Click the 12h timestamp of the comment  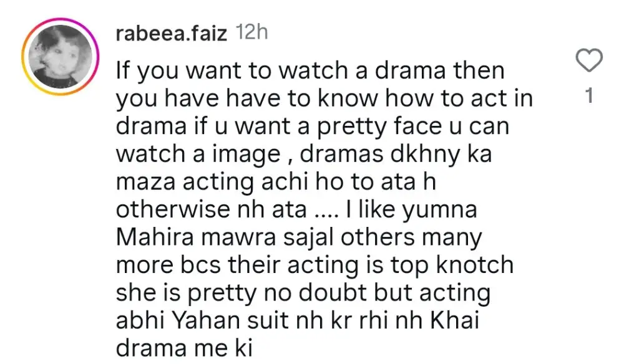[x=253, y=33]
